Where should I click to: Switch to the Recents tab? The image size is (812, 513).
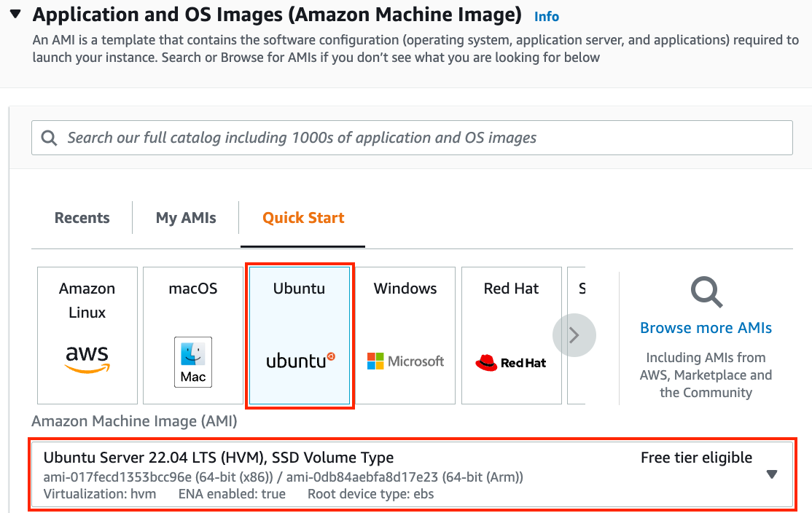[x=82, y=218]
